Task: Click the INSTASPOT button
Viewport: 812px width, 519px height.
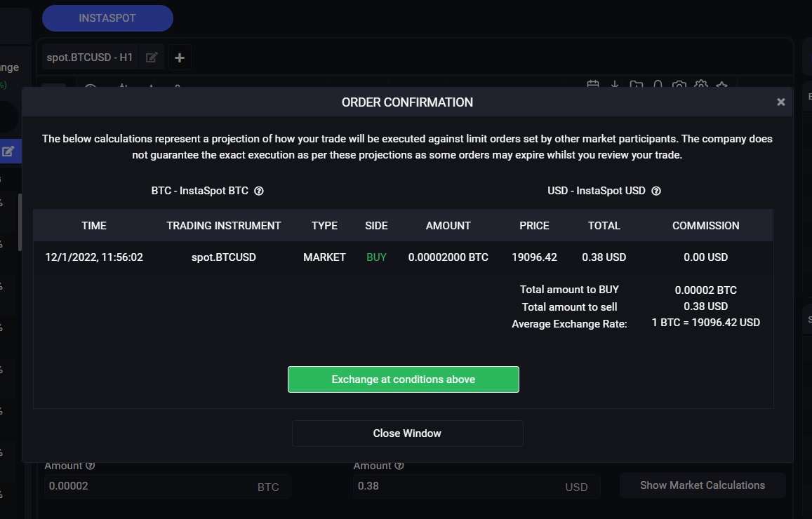Action: tap(107, 18)
